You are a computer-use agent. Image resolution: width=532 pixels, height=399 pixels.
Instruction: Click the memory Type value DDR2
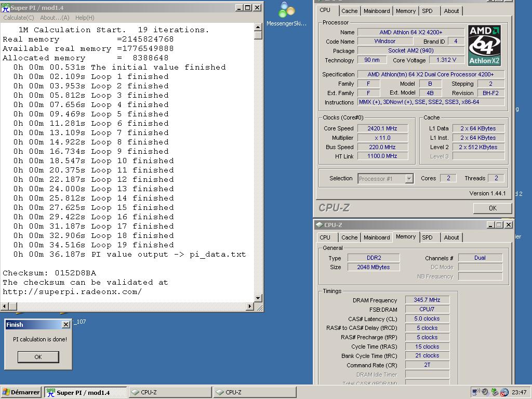click(374, 258)
